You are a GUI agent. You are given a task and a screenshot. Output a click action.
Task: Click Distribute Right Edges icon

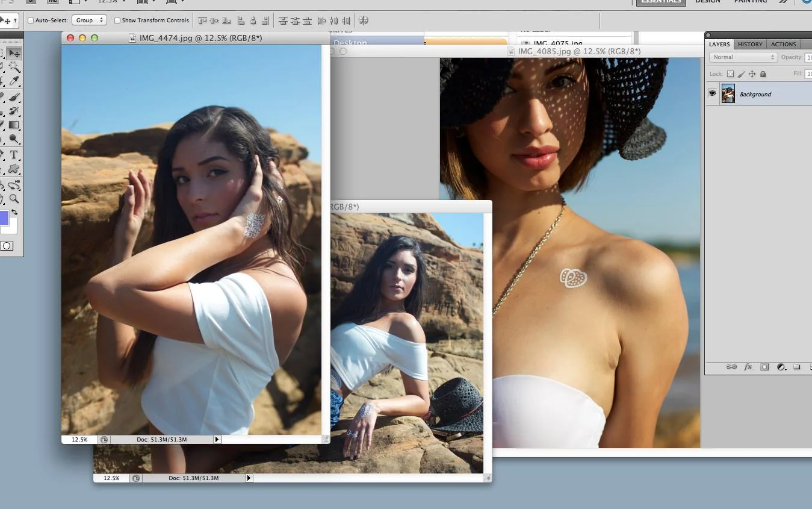point(346,20)
